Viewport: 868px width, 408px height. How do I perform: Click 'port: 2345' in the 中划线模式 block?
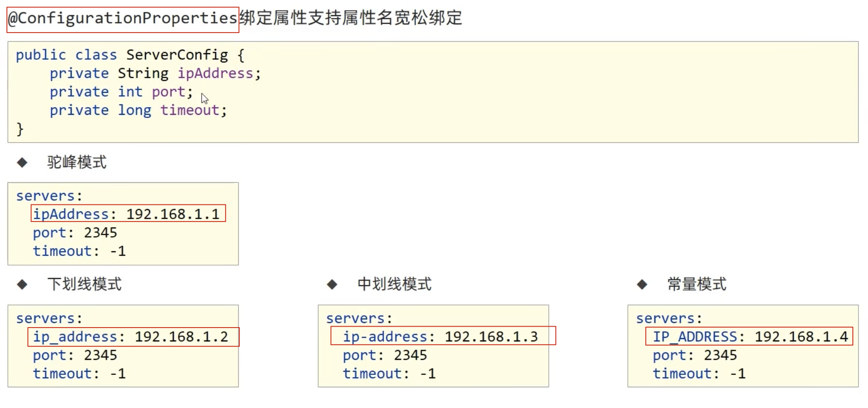tap(385, 355)
